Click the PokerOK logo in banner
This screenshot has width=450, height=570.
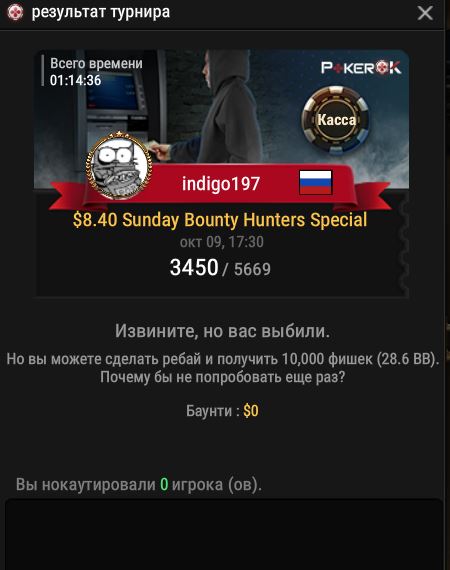pyautogui.click(x=361, y=68)
